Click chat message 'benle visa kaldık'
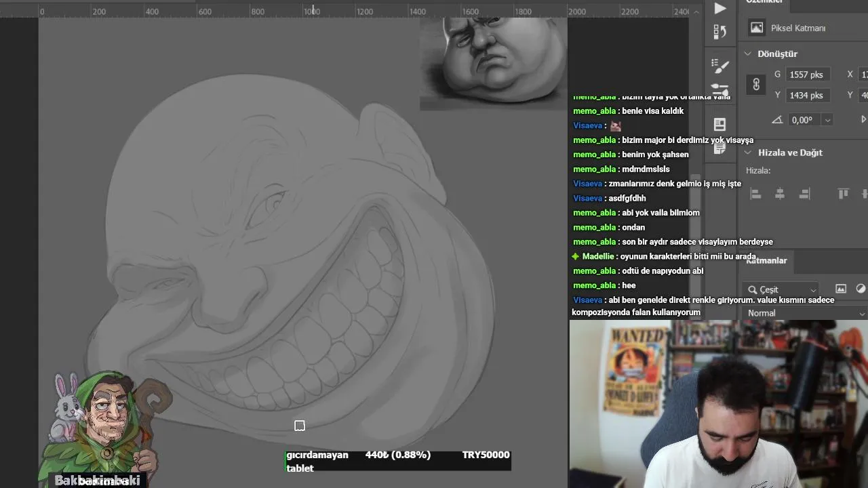 [x=652, y=111]
